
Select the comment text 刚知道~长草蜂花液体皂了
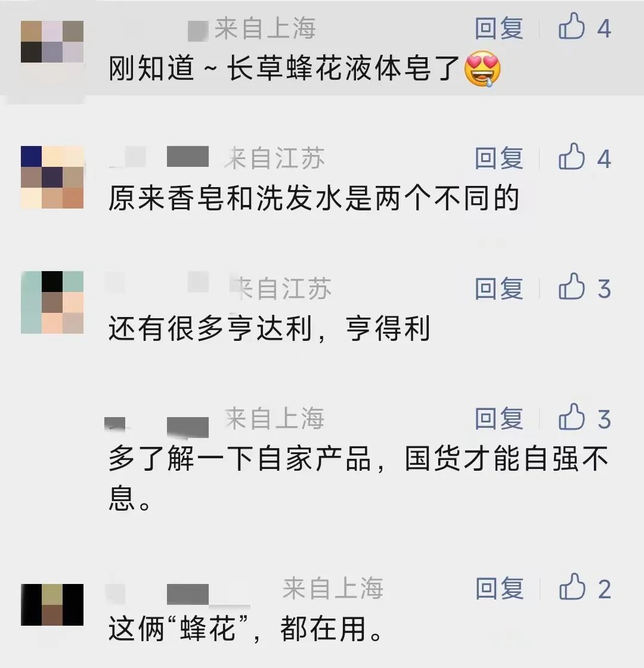click(283, 68)
